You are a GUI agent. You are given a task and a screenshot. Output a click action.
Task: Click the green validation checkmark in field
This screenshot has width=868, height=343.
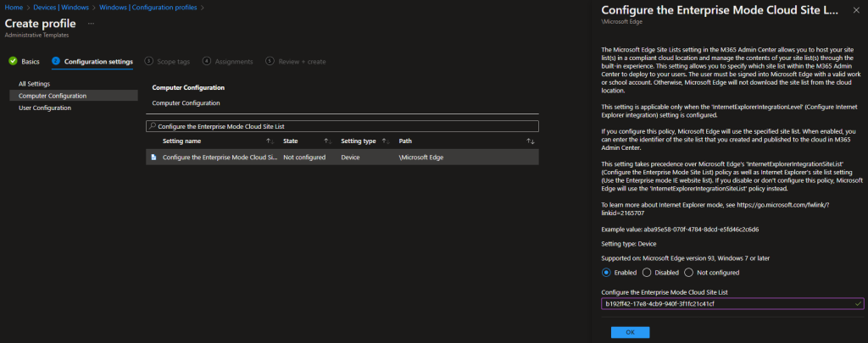coord(858,304)
